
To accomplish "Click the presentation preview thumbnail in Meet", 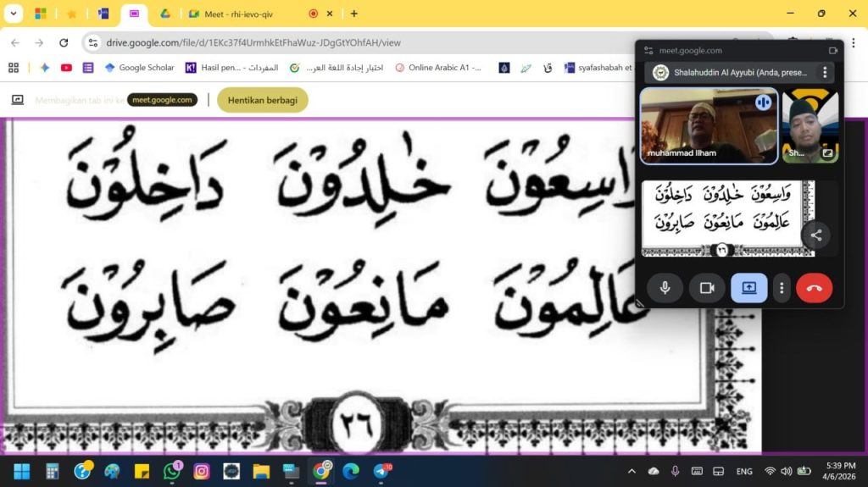I will pyautogui.click(x=728, y=219).
